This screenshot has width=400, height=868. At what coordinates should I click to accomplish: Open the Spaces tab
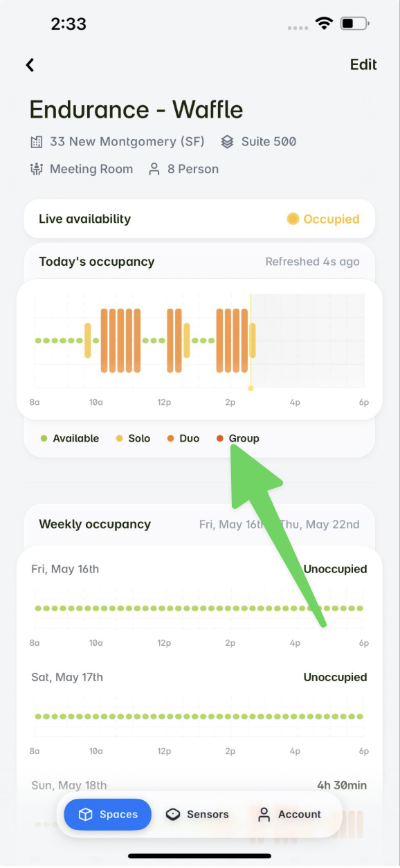tap(108, 815)
